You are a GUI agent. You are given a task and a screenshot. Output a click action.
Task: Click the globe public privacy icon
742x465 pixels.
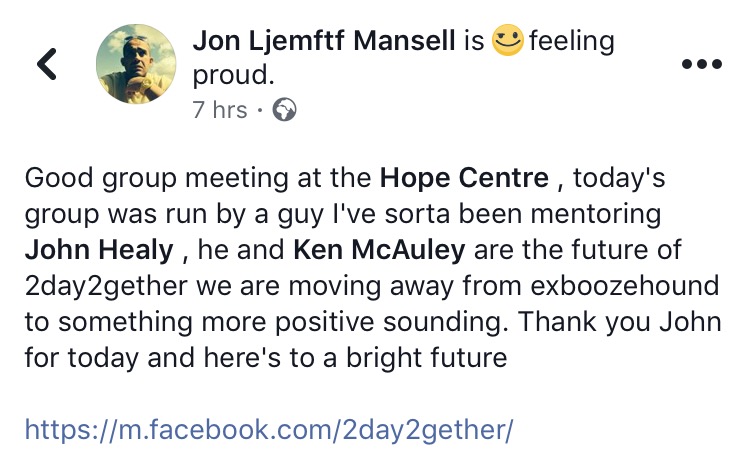click(284, 110)
